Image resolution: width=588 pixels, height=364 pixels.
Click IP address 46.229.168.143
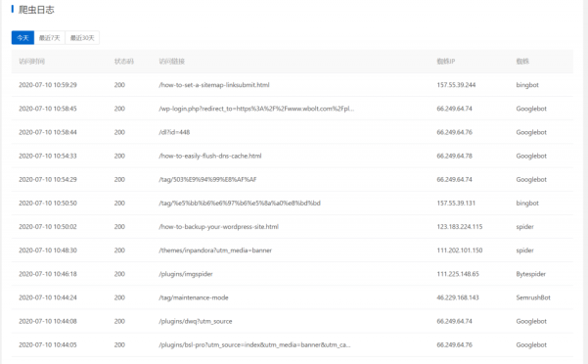tap(458, 297)
